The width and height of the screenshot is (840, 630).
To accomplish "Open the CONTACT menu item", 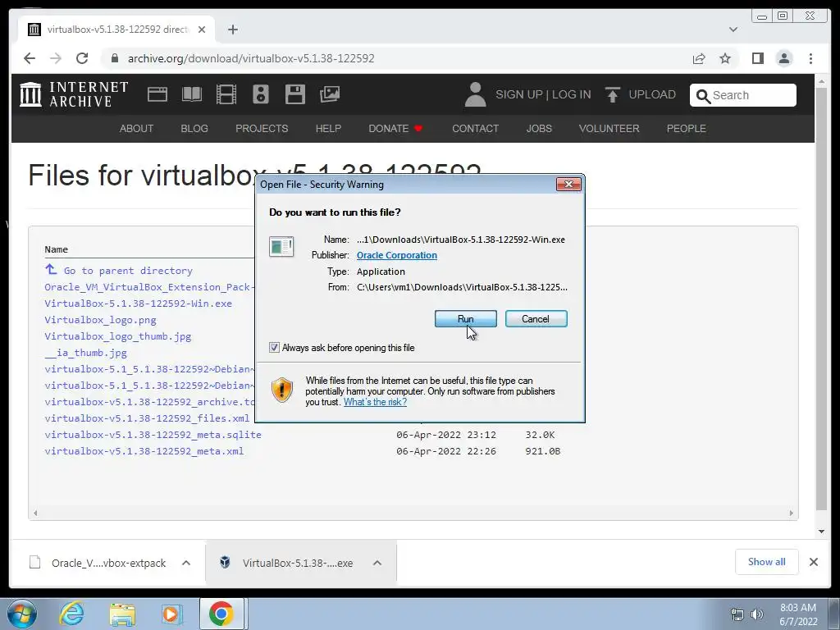I will click(475, 129).
